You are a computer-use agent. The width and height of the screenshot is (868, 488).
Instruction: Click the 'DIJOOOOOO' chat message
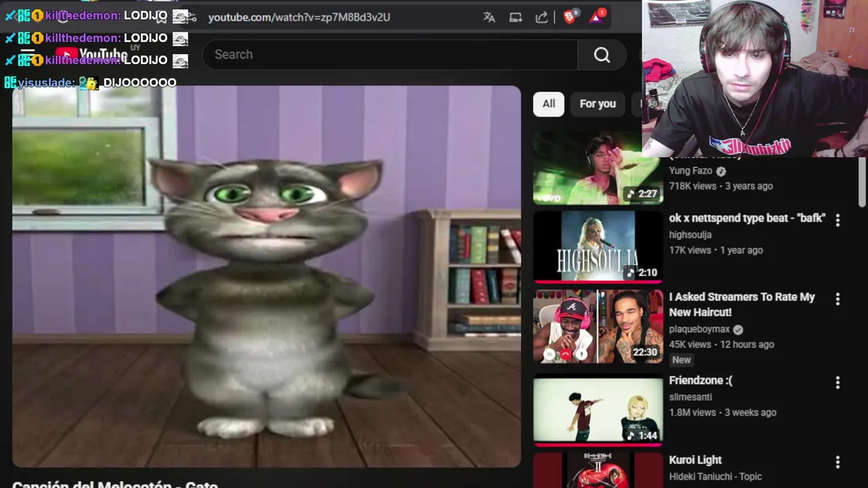pos(140,83)
